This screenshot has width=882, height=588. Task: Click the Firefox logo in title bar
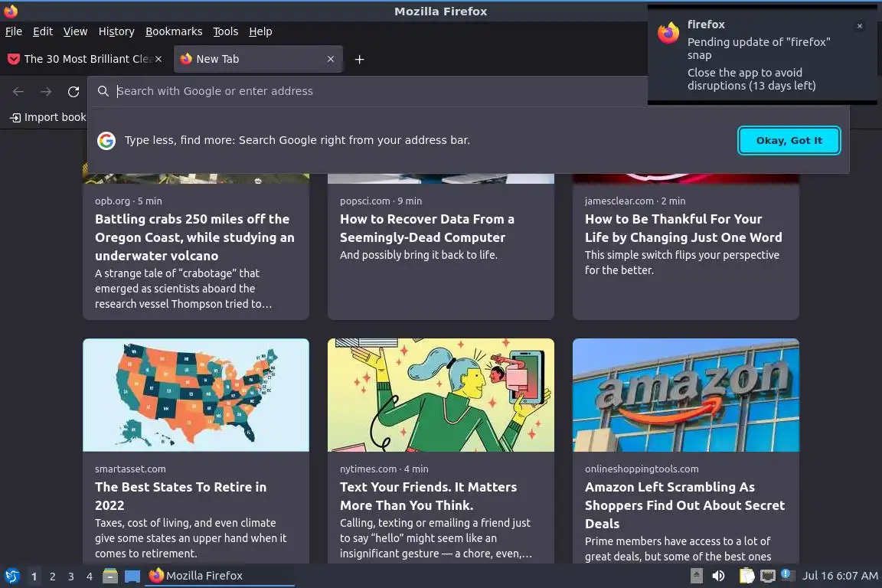pos(11,11)
